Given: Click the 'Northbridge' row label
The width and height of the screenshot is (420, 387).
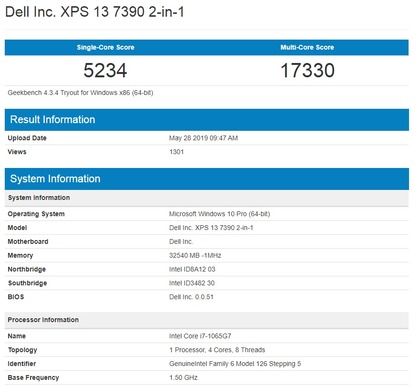Looking at the screenshot, I should (27, 269).
